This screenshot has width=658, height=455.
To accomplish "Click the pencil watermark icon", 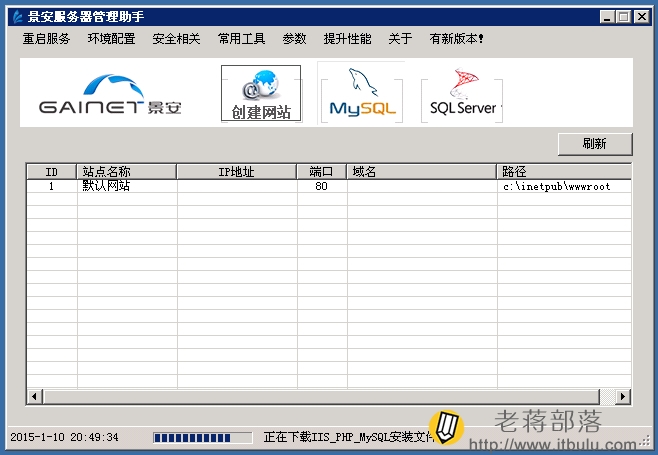I will [446, 427].
